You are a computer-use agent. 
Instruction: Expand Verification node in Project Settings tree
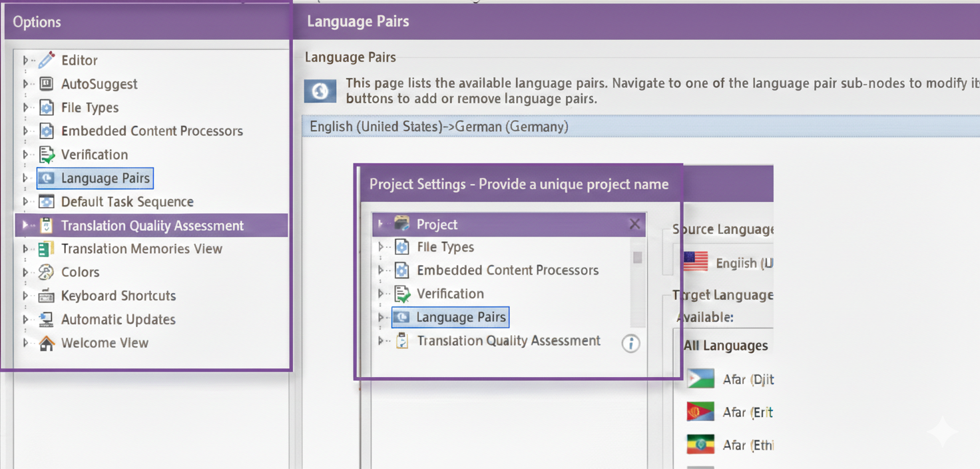(x=381, y=294)
